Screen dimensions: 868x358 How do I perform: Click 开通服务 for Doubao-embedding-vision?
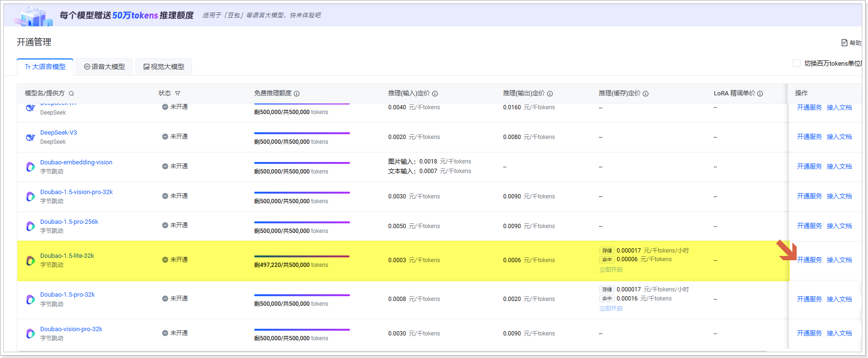tap(809, 166)
